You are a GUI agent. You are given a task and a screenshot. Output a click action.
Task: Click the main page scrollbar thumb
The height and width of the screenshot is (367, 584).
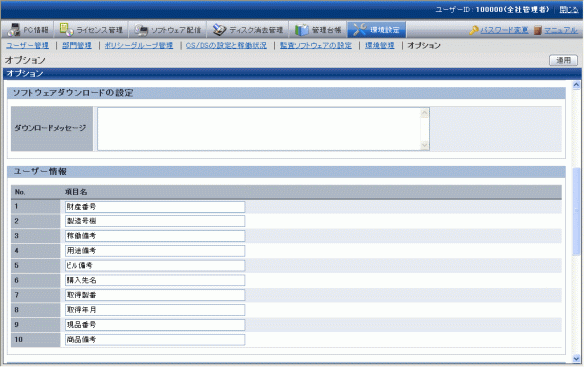tap(576, 211)
